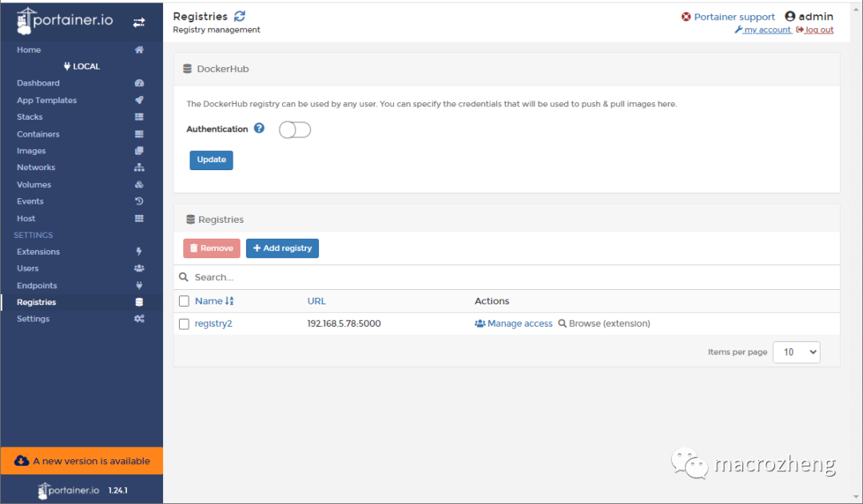The height and width of the screenshot is (504, 863).
Task: Refresh the Registries page with the reload icon
Action: [240, 16]
